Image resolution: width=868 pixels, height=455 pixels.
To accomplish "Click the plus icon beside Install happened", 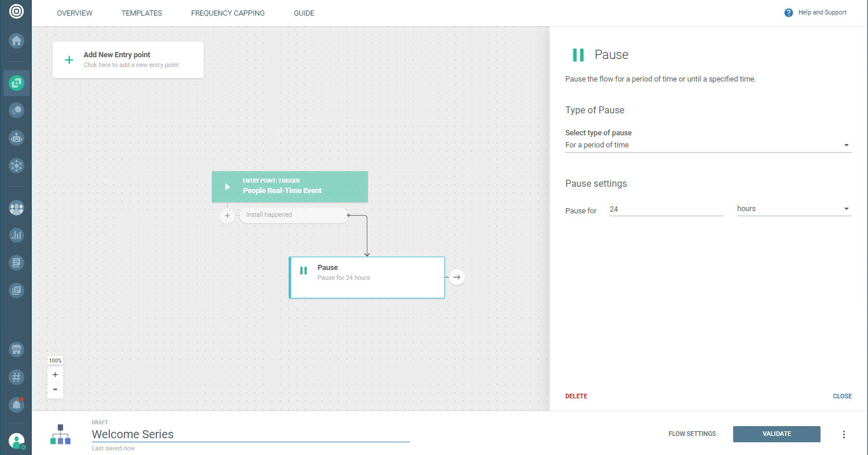I will [227, 216].
